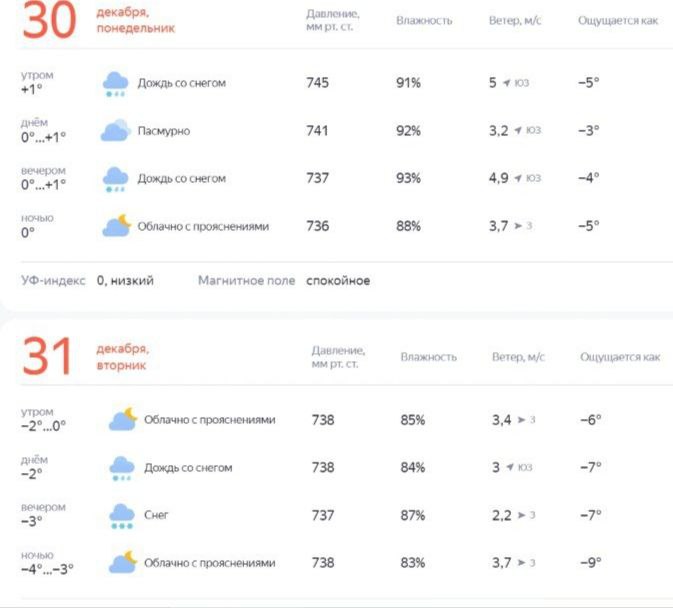Click the snow cloud icon for December 31 evening
The image size is (673, 608).
pyautogui.click(x=122, y=516)
